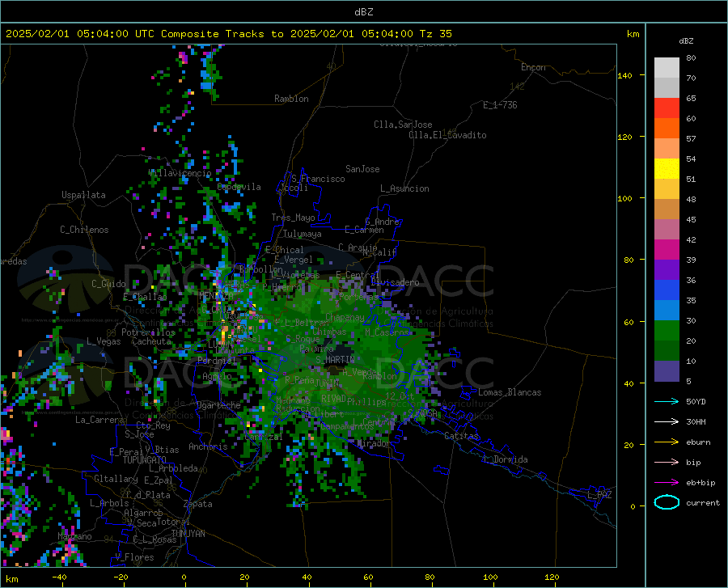Click the 'Catitas' place label

click(461, 436)
